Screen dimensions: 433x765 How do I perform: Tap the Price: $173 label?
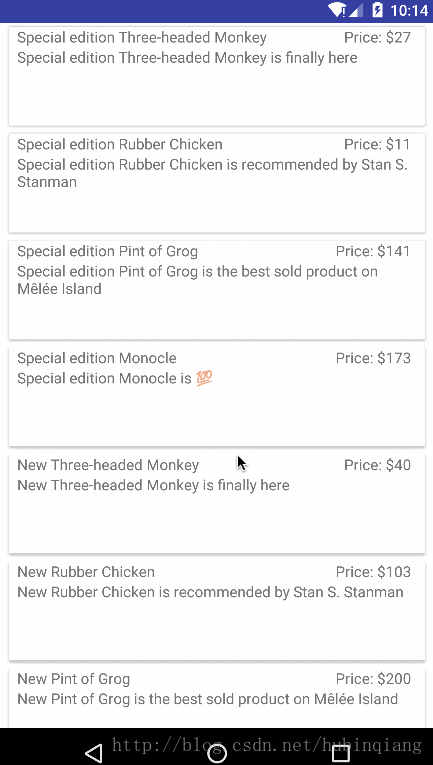point(373,358)
